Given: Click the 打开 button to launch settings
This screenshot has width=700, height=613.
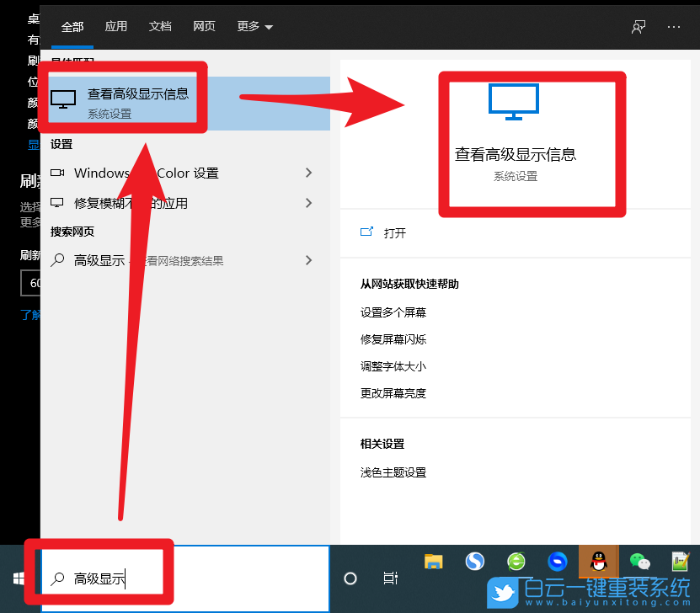Looking at the screenshot, I should [x=384, y=233].
